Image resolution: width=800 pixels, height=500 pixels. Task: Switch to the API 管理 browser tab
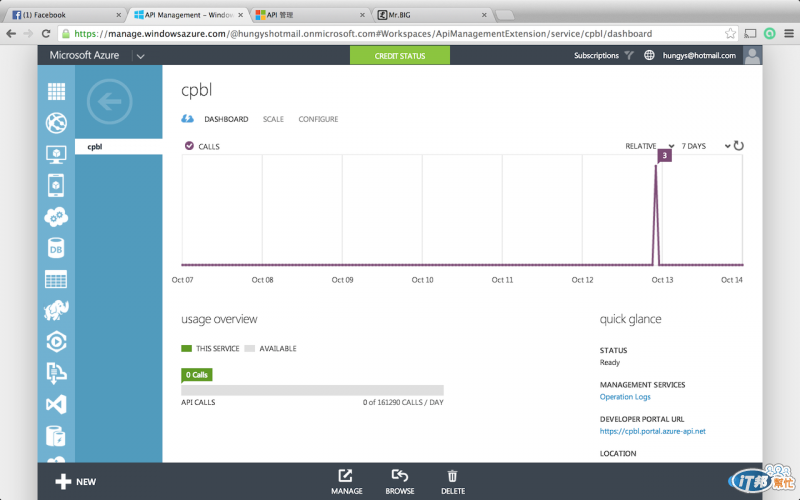(311, 15)
